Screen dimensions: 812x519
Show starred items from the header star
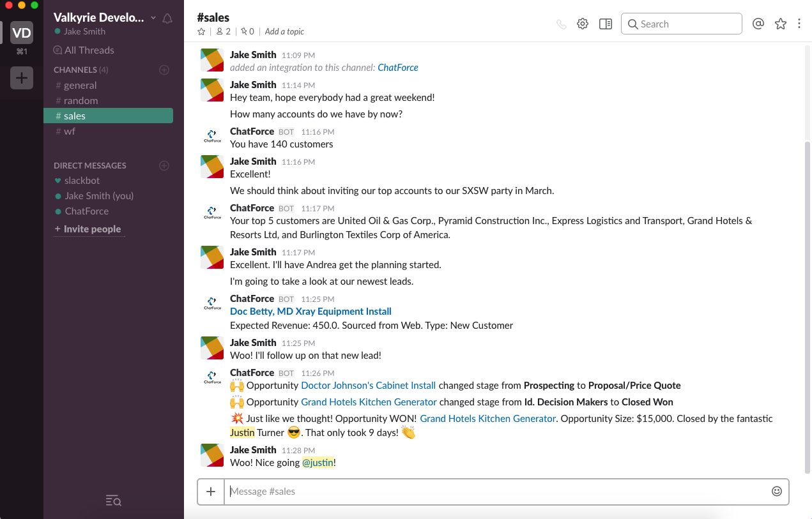click(781, 24)
